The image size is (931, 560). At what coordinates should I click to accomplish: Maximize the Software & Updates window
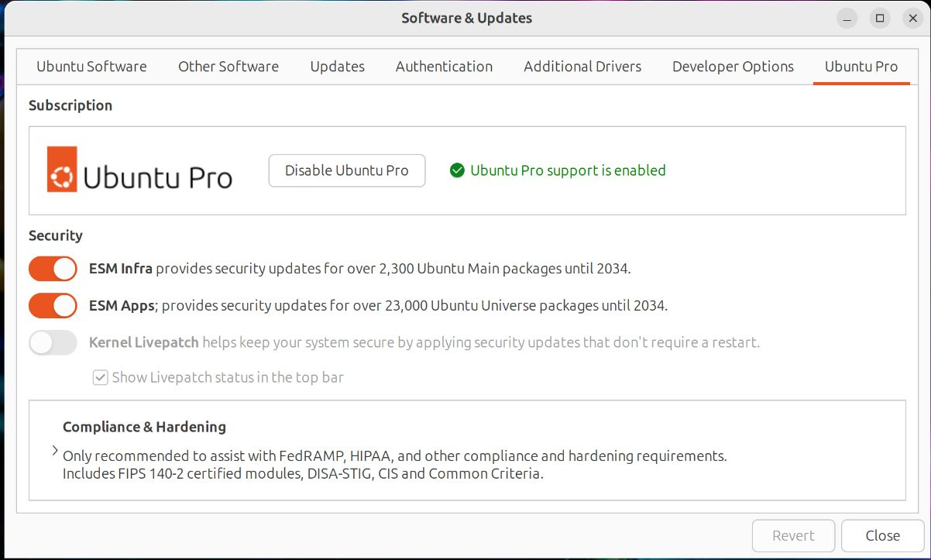point(879,18)
